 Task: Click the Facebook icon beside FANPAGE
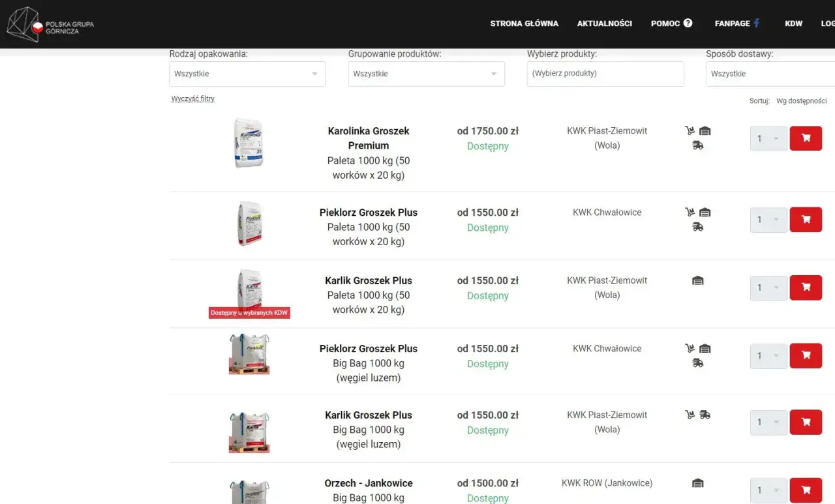click(757, 23)
